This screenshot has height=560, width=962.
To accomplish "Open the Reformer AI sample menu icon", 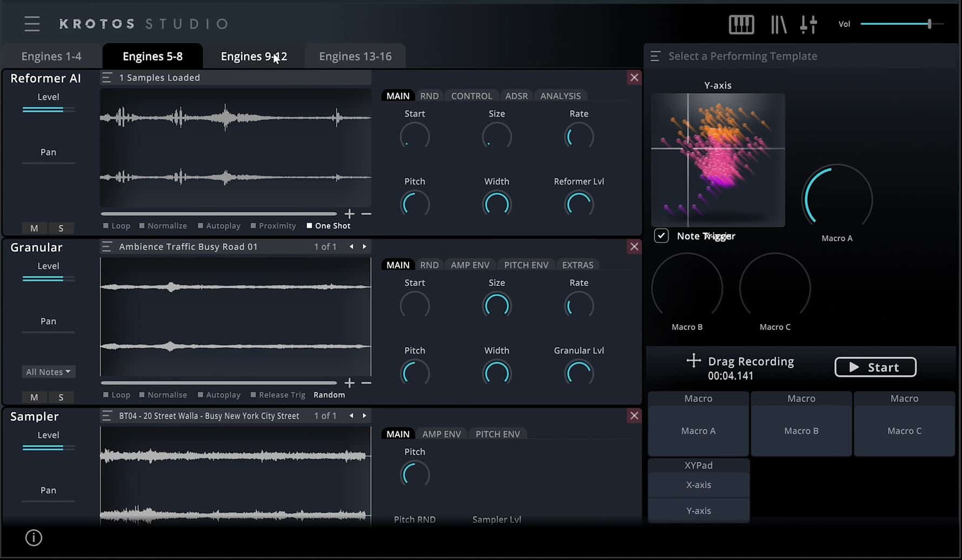I will 106,77.
